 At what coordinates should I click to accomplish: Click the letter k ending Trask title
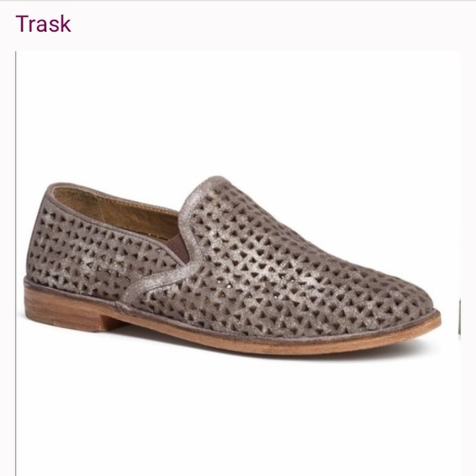point(66,24)
